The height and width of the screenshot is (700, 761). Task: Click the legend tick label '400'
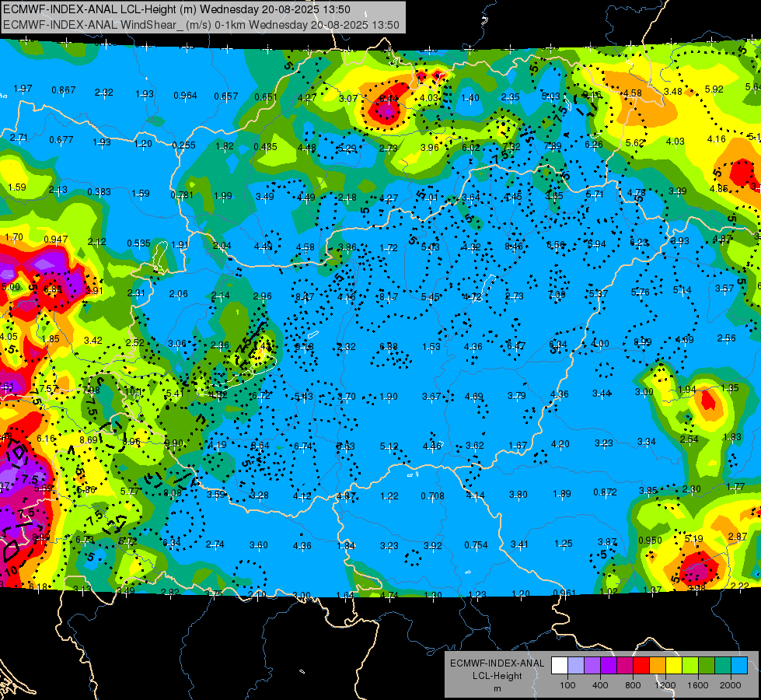pos(600,685)
